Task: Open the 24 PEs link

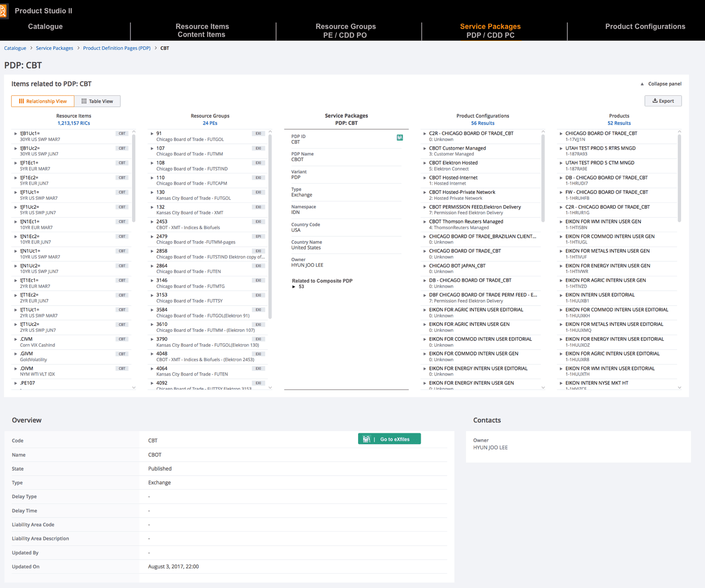Action: click(x=210, y=123)
